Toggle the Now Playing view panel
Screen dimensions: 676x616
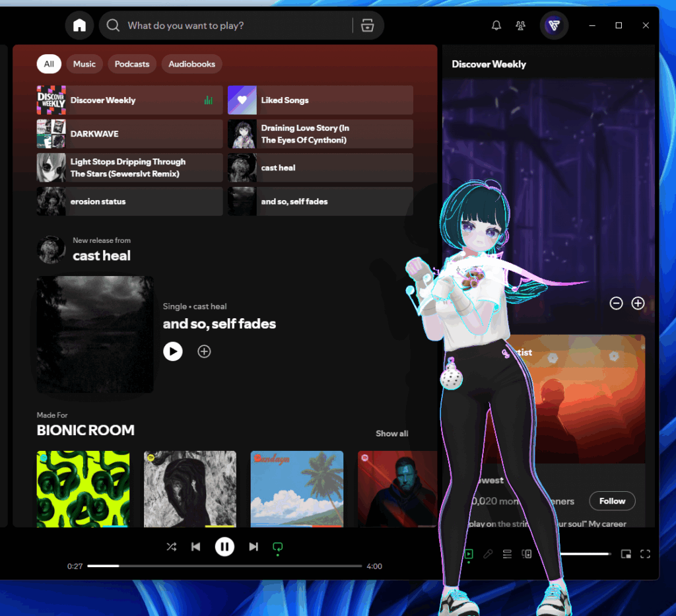click(x=469, y=554)
